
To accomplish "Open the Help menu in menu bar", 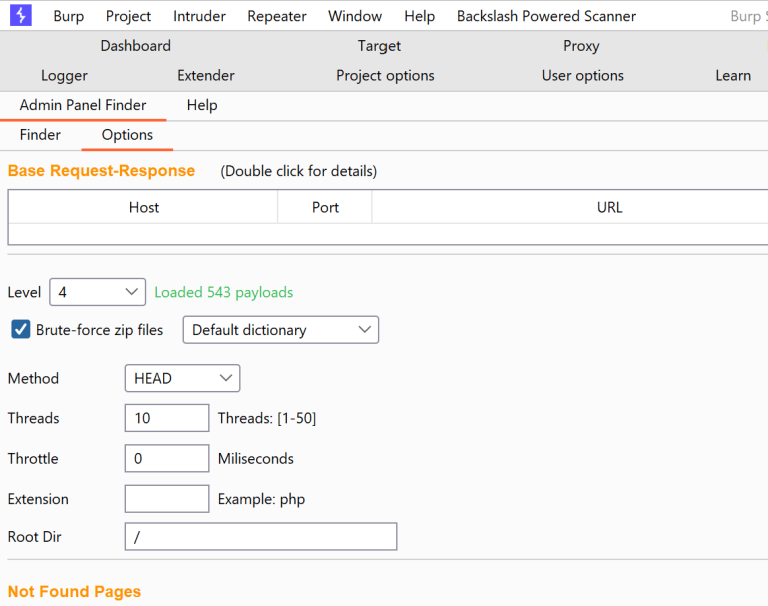I will click(x=420, y=16).
